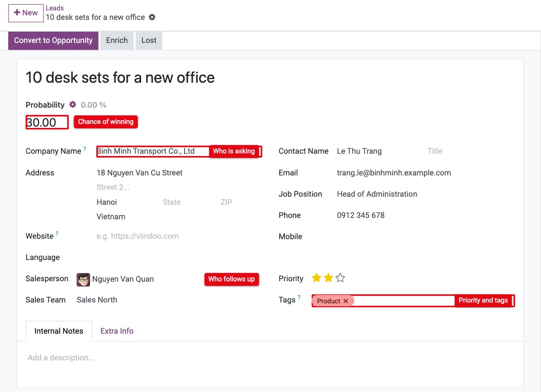The width and height of the screenshot is (541, 392).
Task: Switch to the Internal Notes tab
Action: [x=59, y=331]
